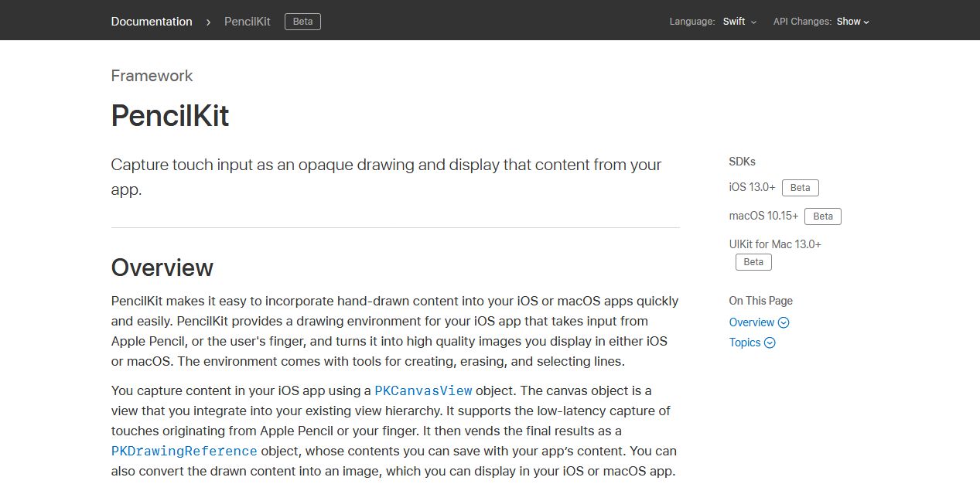The image size is (980, 484).
Task: Click the Beta badge next to iOS 13.0+
Action: (x=801, y=188)
